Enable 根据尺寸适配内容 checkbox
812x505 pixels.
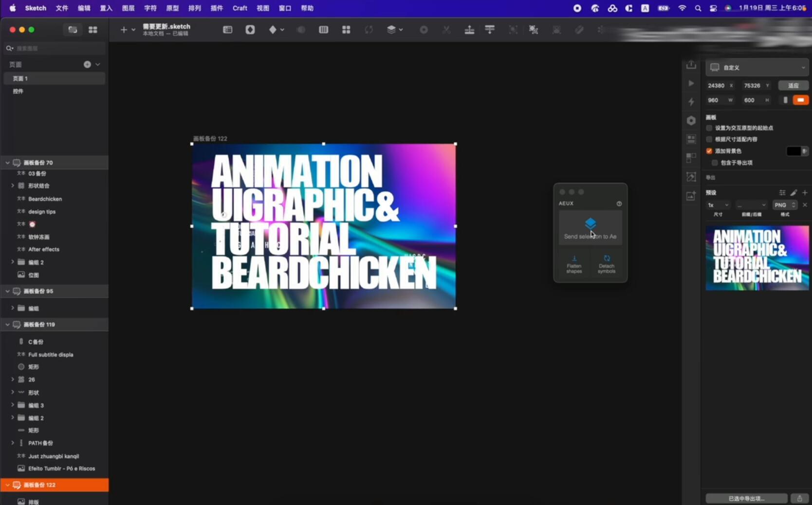(x=709, y=139)
